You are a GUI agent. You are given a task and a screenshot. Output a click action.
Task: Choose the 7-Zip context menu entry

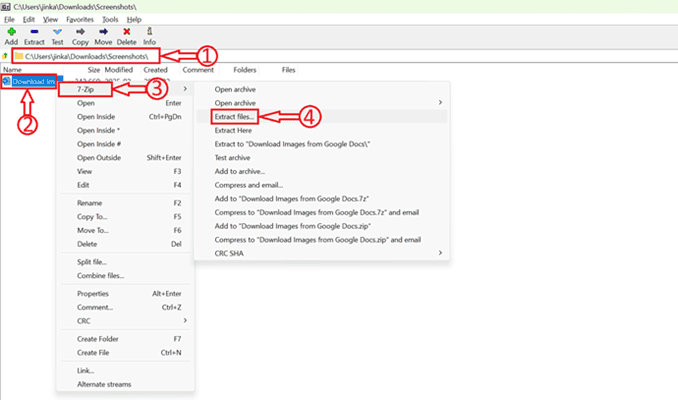coord(125,89)
